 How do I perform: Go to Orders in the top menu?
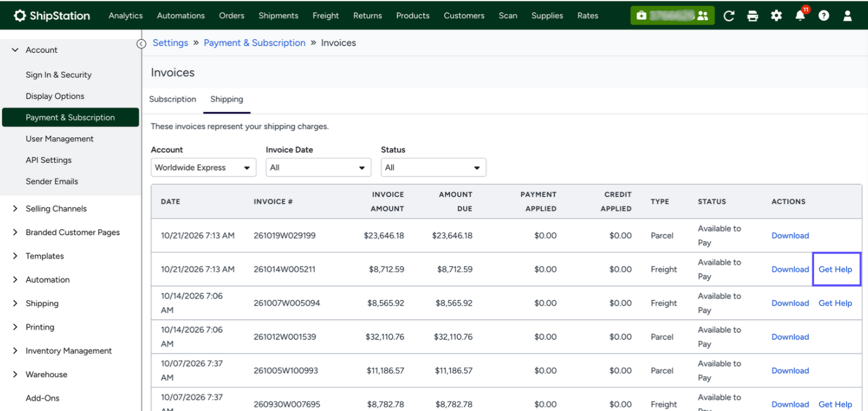232,15
